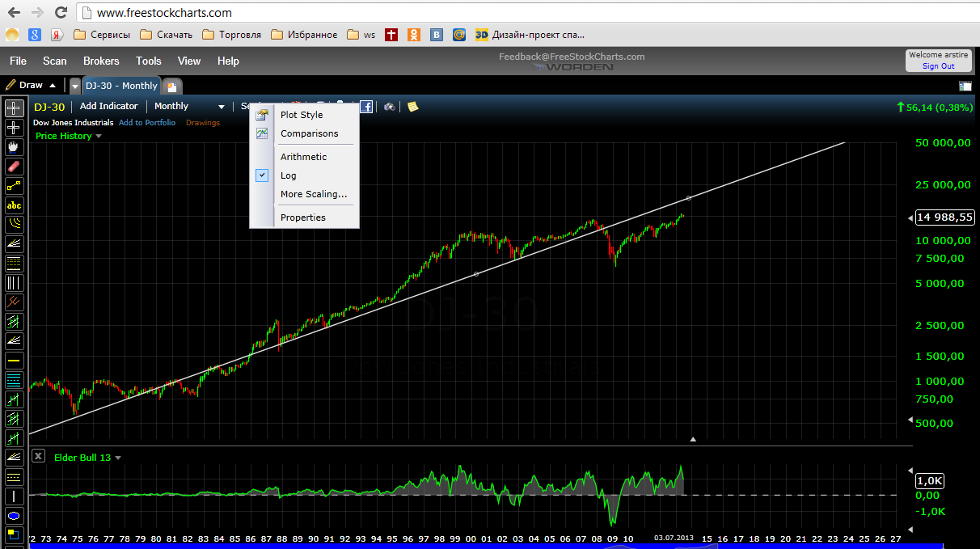
Task: Open the VK bookmark icon
Action: [x=437, y=35]
